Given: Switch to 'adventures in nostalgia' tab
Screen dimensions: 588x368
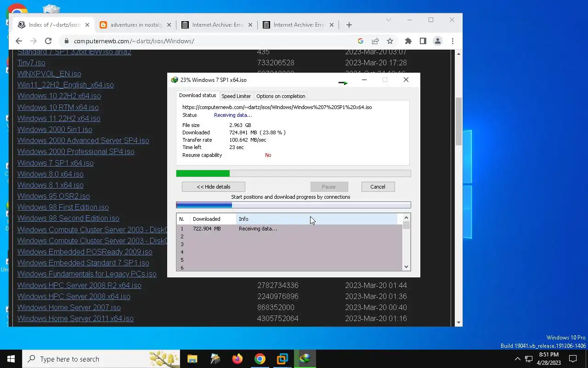Looking at the screenshot, I should [136, 25].
